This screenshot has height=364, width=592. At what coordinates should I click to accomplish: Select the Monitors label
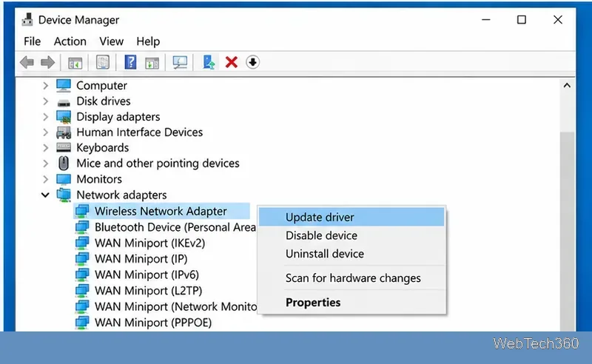pyautogui.click(x=99, y=179)
